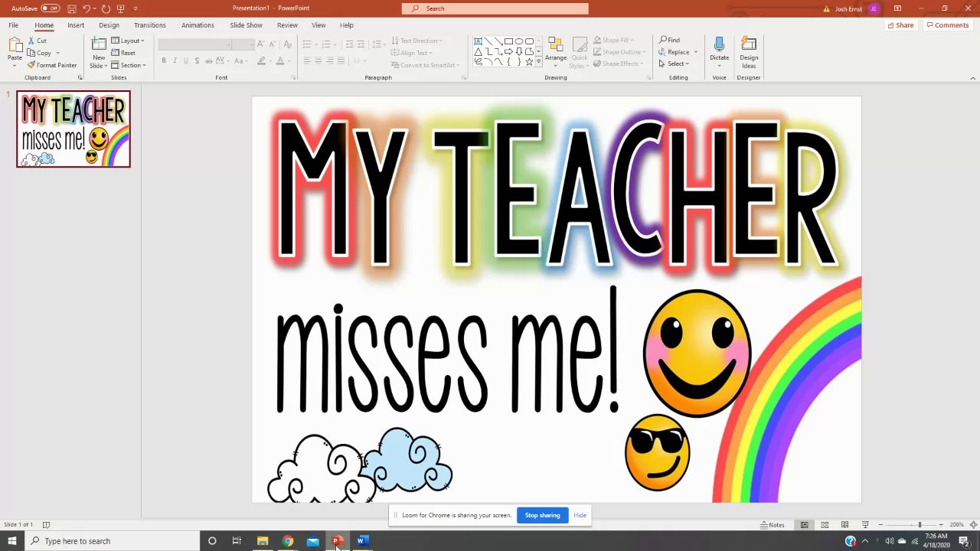Toggle text Shadow formatting
The height and width of the screenshot is (551, 980).
tap(197, 60)
